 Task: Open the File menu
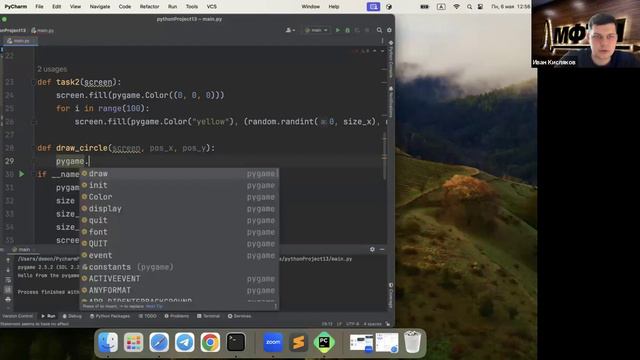point(39,7)
